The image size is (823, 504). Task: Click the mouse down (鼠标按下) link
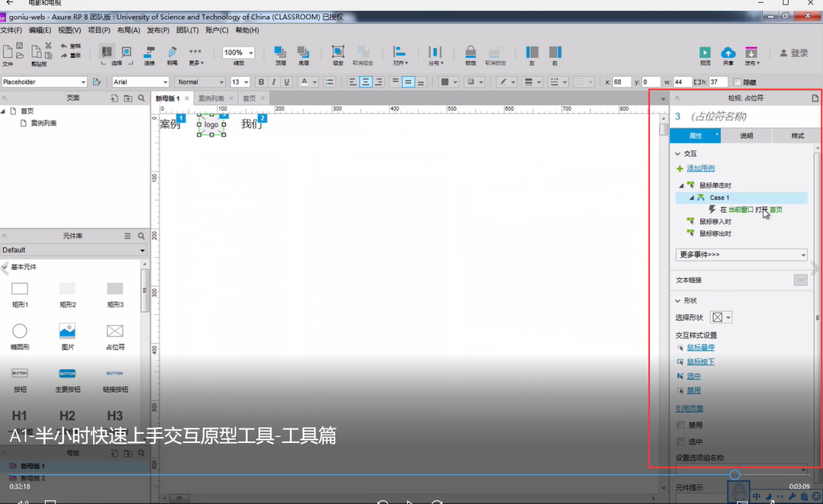701,362
